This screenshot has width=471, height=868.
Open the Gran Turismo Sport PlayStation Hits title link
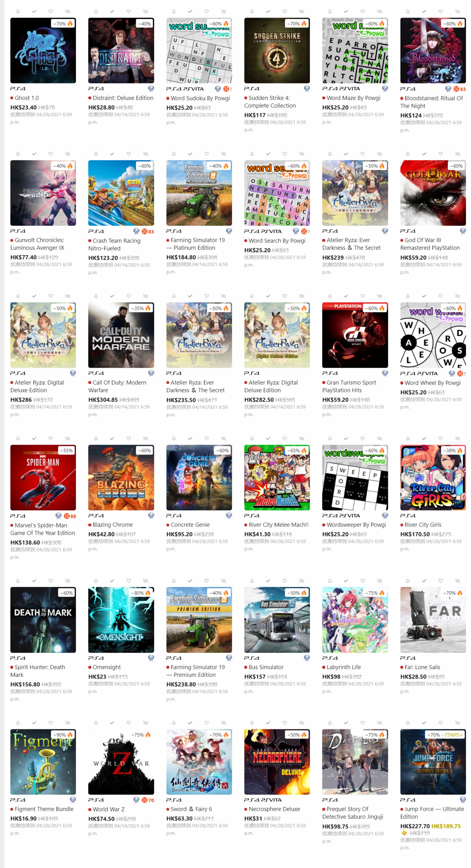[x=349, y=386]
